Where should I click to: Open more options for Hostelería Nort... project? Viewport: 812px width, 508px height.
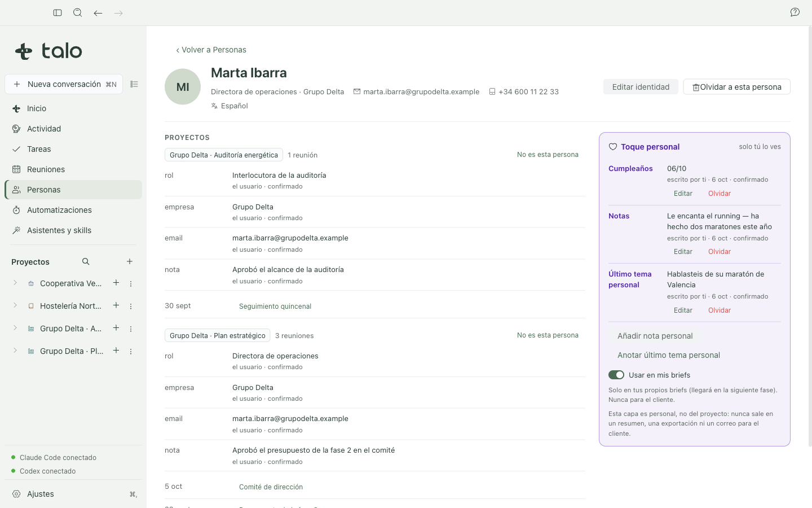[131, 306]
